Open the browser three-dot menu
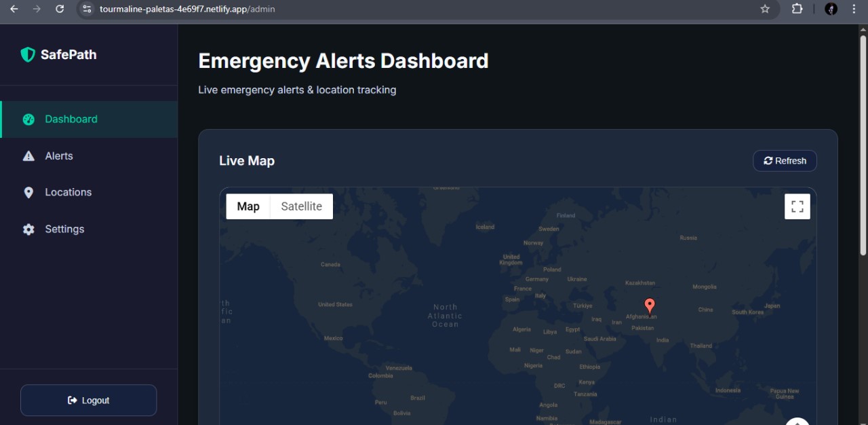The height and width of the screenshot is (425, 868). click(x=854, y=9)
